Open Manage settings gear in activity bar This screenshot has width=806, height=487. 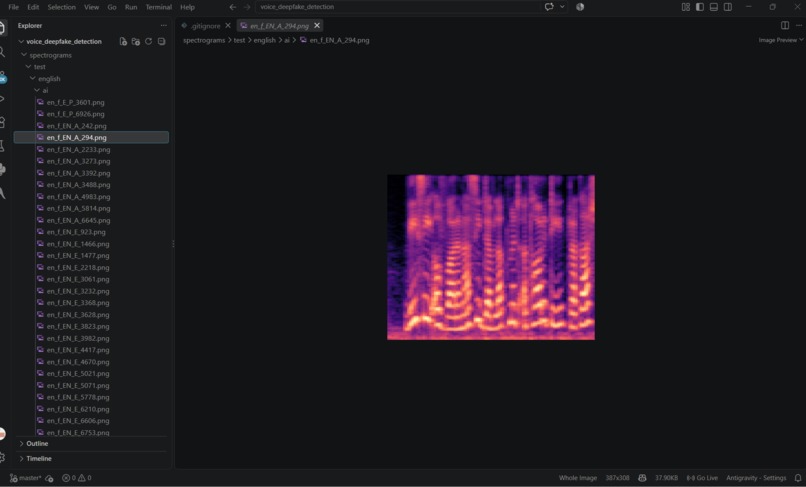pyautogui.click(x=3, y=457)
